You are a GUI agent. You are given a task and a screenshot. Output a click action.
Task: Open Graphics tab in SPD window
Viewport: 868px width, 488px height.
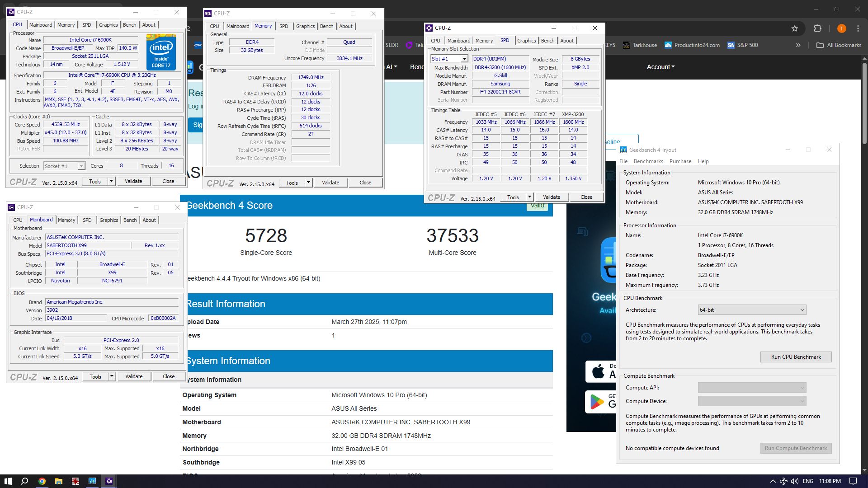[526, 41]
